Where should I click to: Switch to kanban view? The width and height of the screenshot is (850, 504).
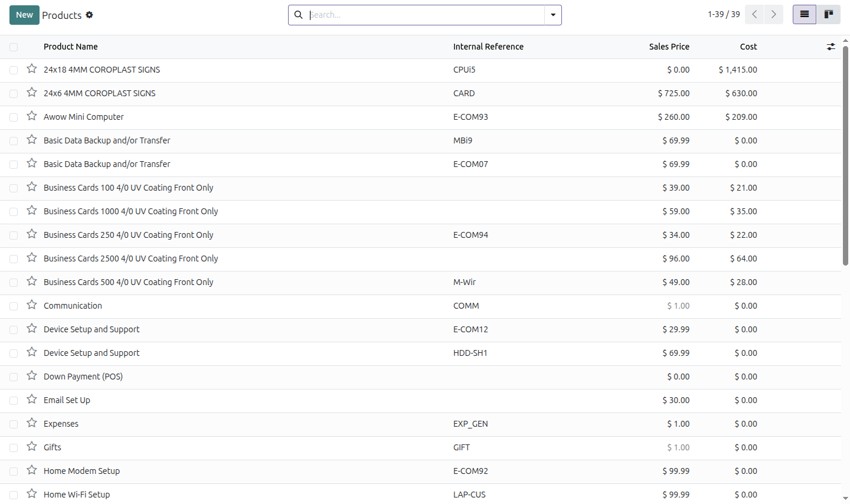[x=829, y=15]
